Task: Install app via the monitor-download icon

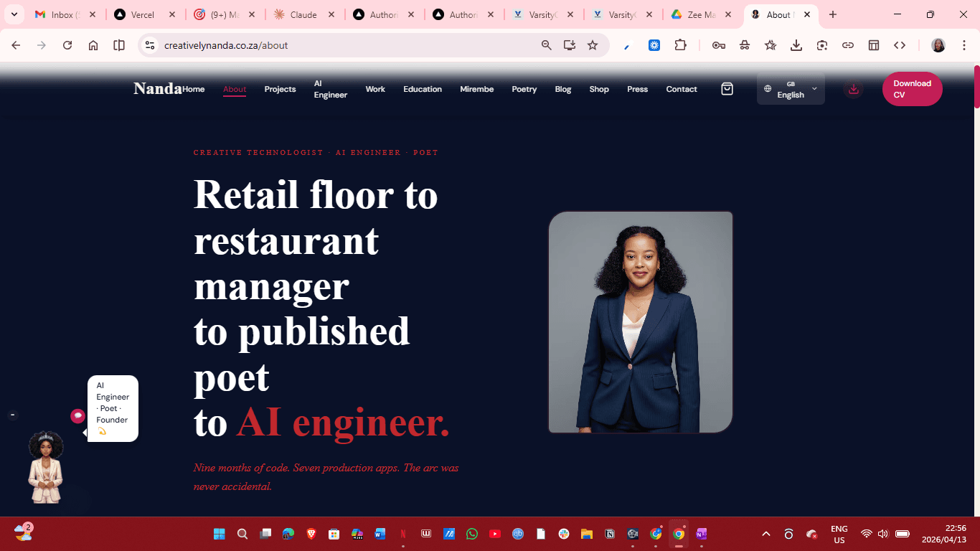Action: pyautogui.click(x=570, y=45)
